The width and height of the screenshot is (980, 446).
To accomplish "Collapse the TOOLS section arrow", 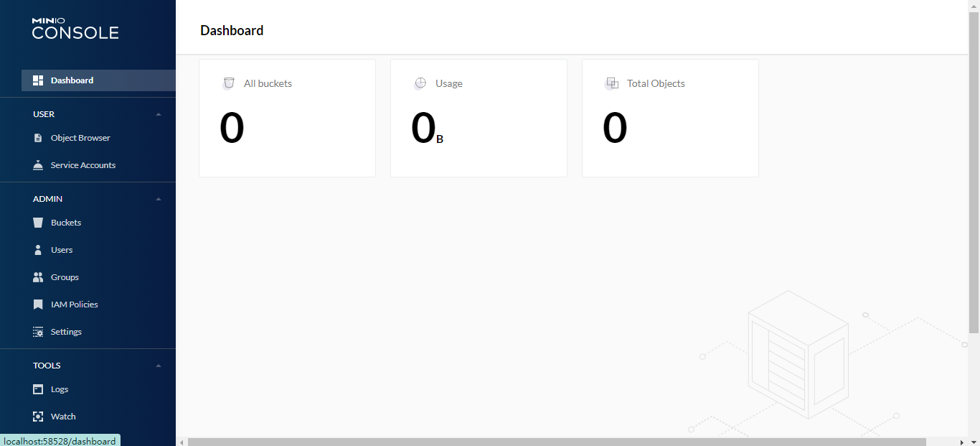I will tap(159, 366).
